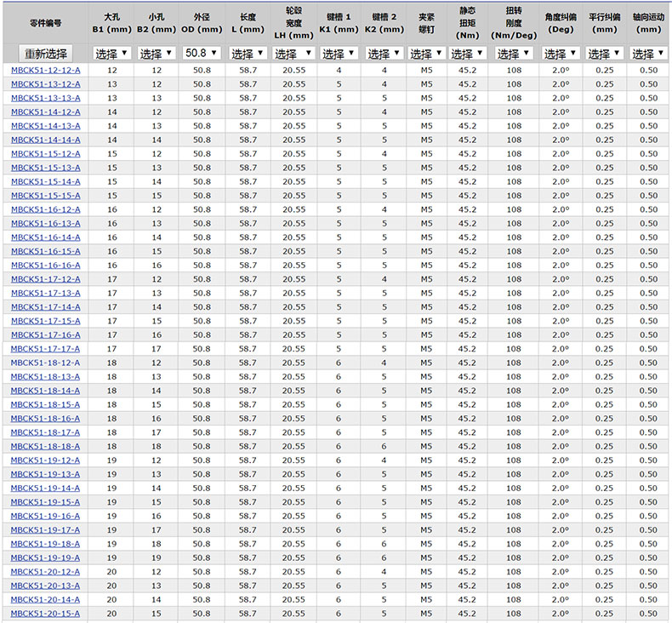Open the 小孔 B2 filter dropdown
This screenshot has height=623, width=672.
(x=157, y=54)
